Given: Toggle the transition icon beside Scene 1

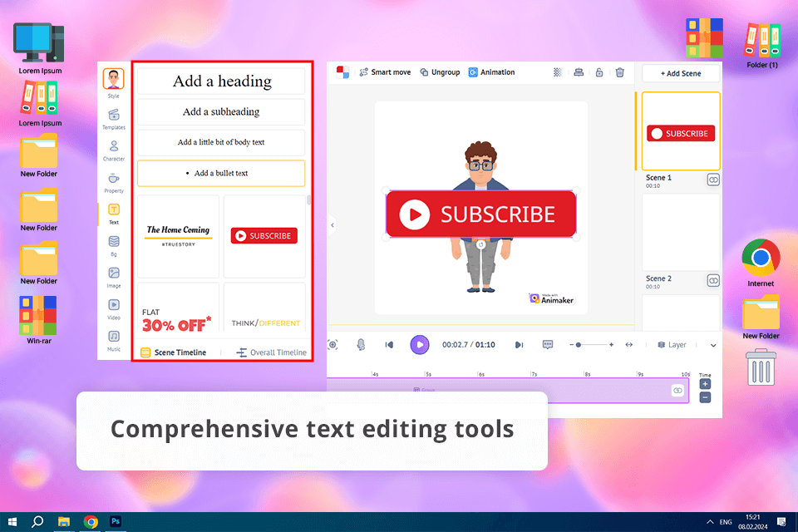Looking at the screenshot, I should 713,180.
